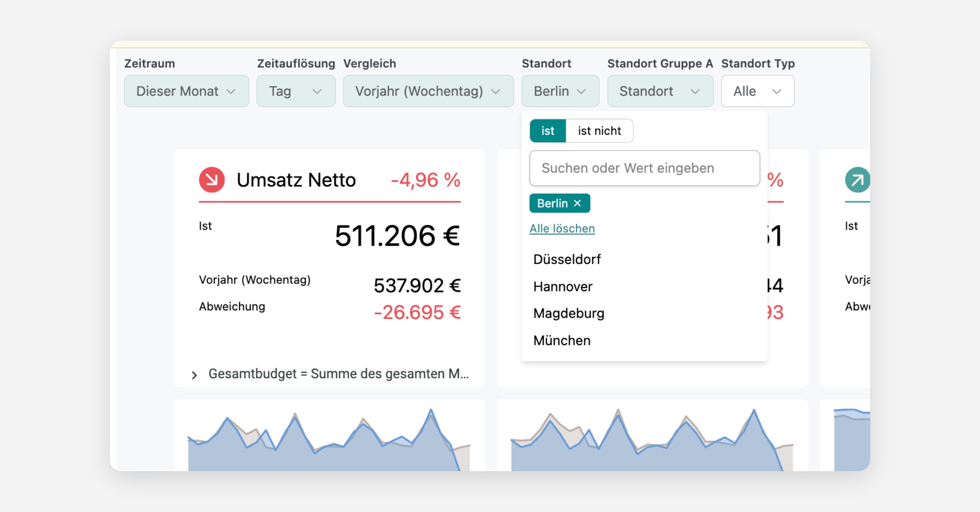Open the Vergleich 'Vorjahr (Wochentag)' dropdown

click(428, 91)
